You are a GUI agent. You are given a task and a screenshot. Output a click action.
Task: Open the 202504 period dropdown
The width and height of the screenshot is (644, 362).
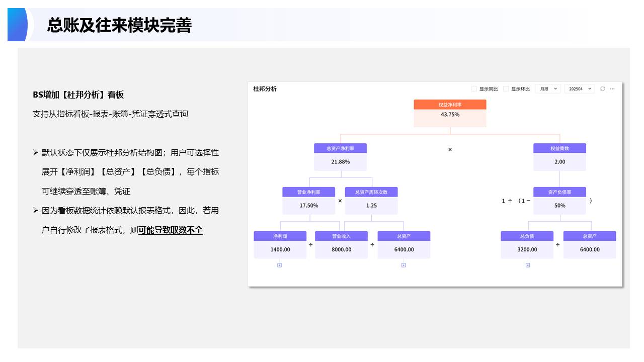579,89
